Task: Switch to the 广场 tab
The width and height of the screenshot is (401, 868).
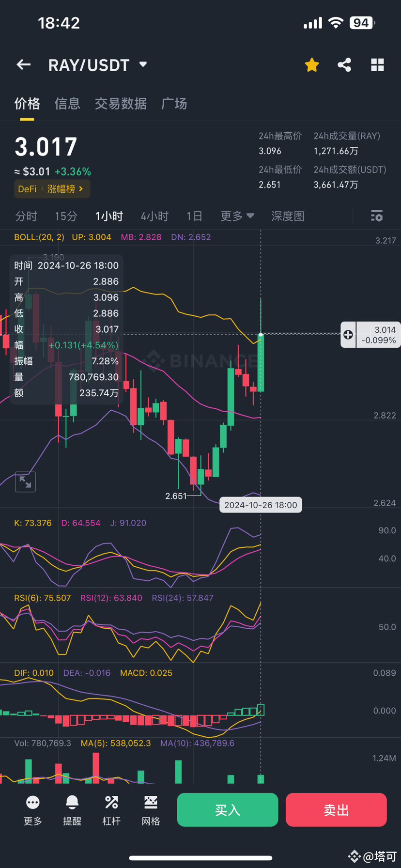Action: coord(174,104)
